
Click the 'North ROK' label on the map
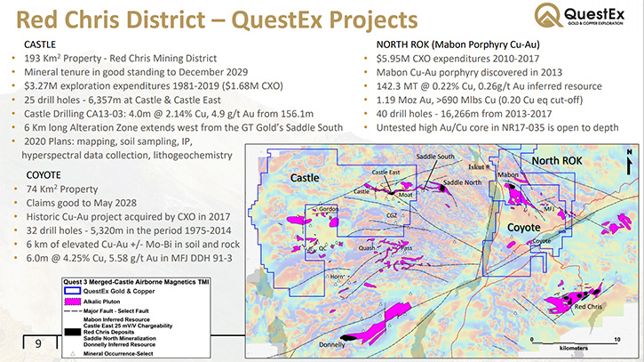pos(557,161)
